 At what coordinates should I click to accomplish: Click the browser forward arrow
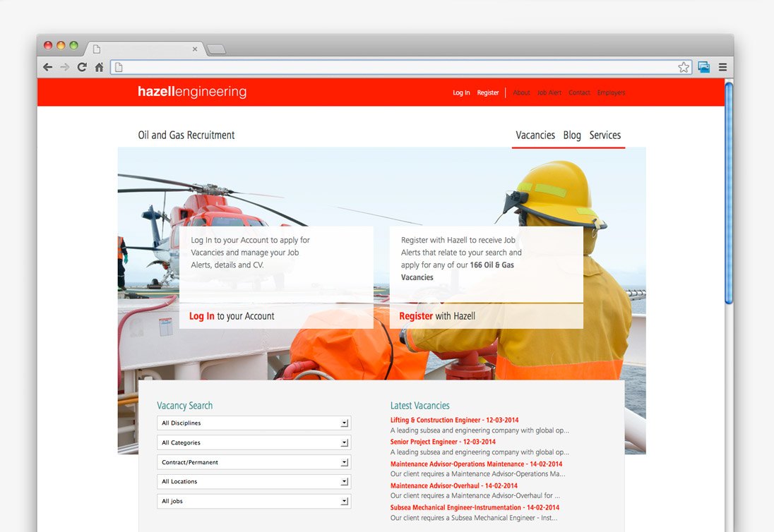click(x=64, y=67)
